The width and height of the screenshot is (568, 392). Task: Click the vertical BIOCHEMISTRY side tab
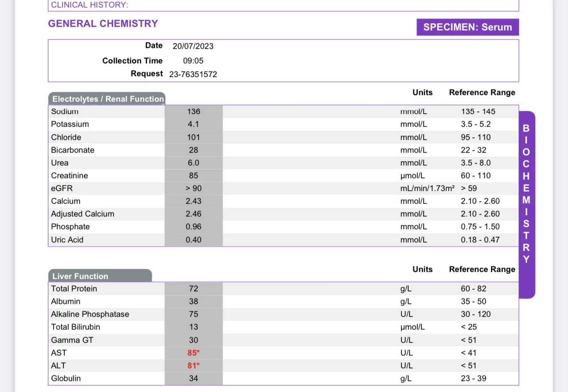(x=526, y=194)
